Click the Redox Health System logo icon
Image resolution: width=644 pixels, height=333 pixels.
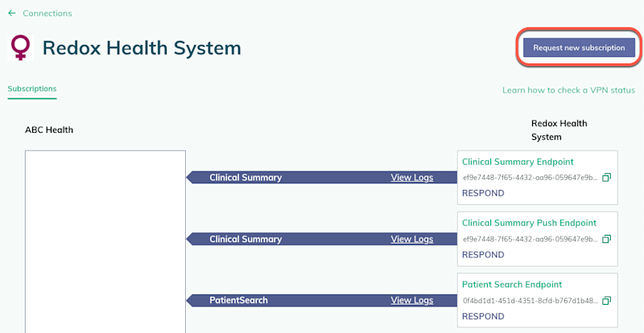coord(20,47)
